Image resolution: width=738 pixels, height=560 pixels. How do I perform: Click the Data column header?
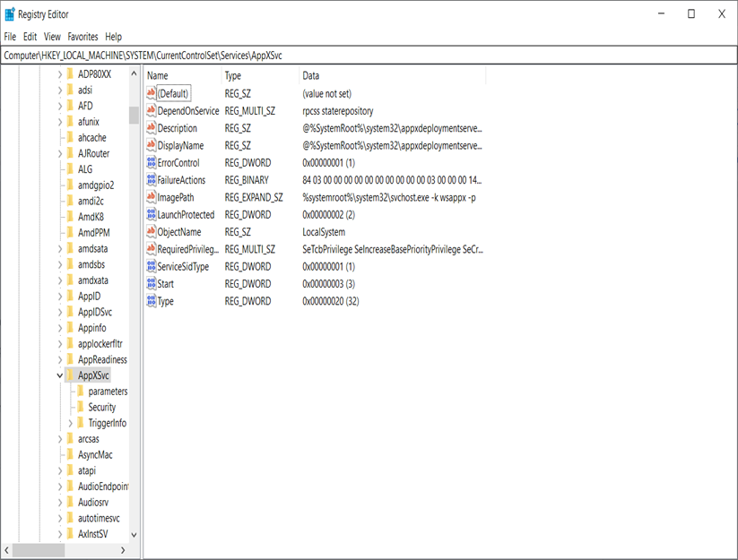pyautogui.click(x=392, y=75)
